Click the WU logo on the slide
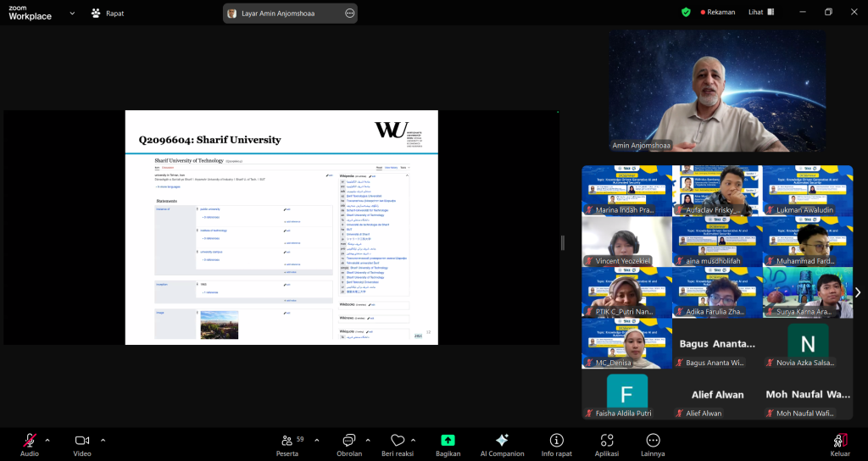868x461 pixels. [398, 135]
